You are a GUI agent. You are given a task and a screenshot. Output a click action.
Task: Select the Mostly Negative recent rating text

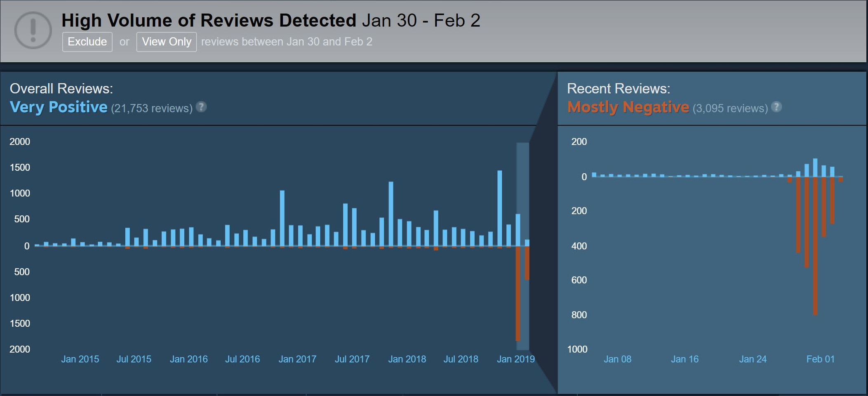pos(628,107)
